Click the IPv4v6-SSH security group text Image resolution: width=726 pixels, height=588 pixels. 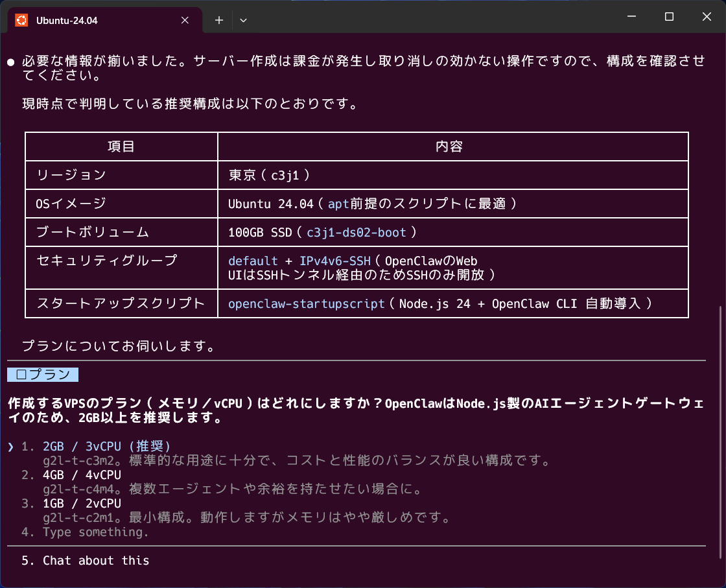(x=335, y=261)
